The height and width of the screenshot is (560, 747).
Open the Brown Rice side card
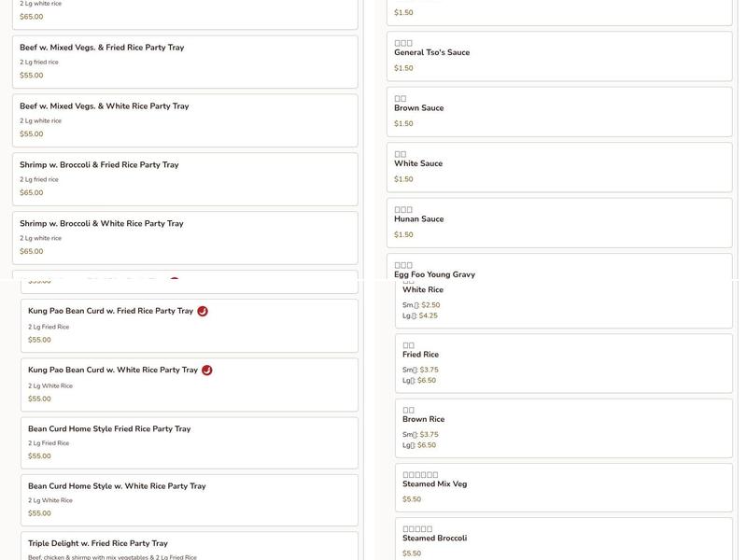click(563, 427)
